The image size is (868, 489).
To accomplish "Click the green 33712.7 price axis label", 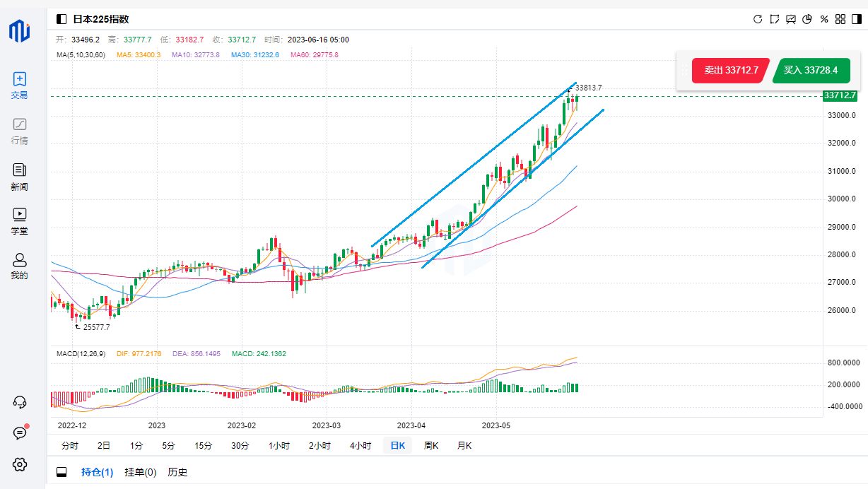I will tap(840, 95).
